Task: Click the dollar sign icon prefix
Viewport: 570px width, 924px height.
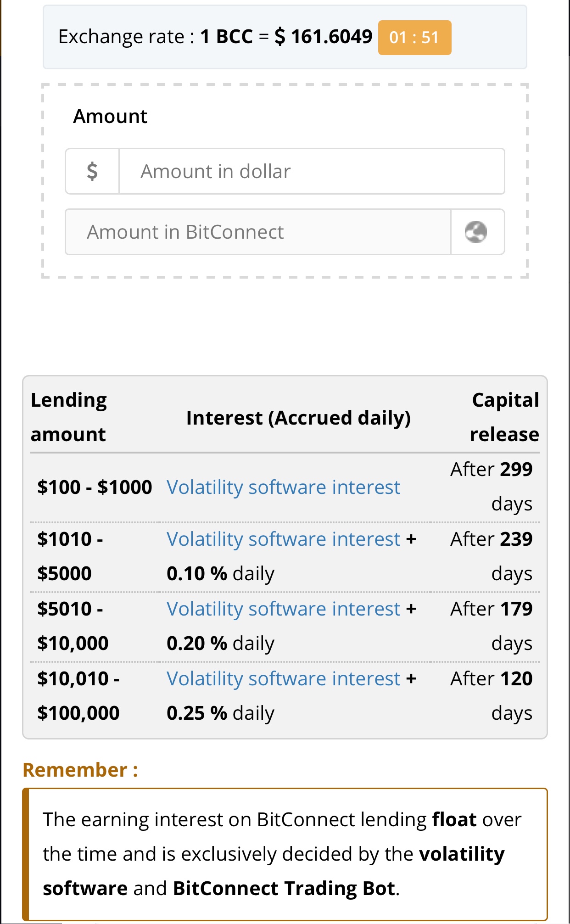Action: tap(92, 171)
